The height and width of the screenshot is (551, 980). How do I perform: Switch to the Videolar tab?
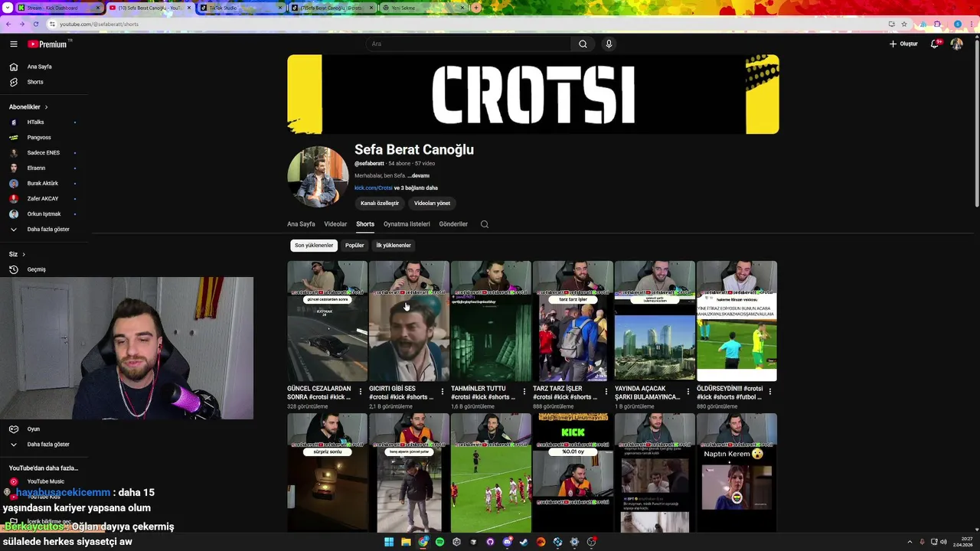click(x=335, y=224)
